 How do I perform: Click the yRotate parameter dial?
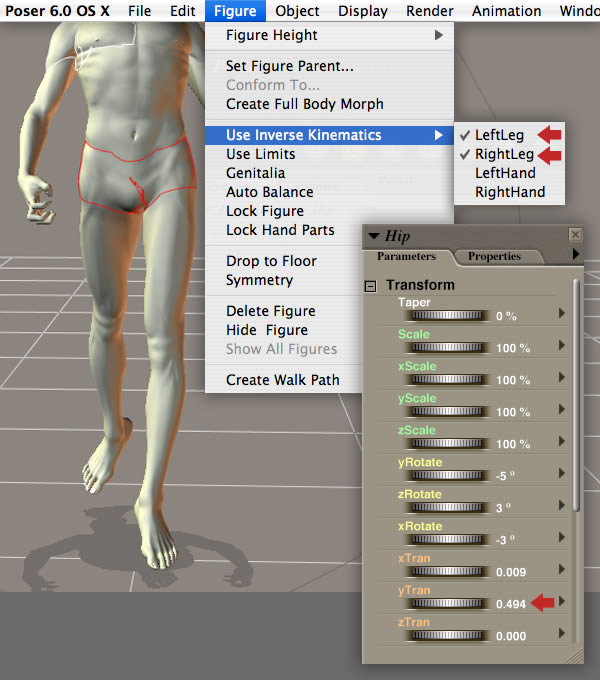[x=447, y=475]
